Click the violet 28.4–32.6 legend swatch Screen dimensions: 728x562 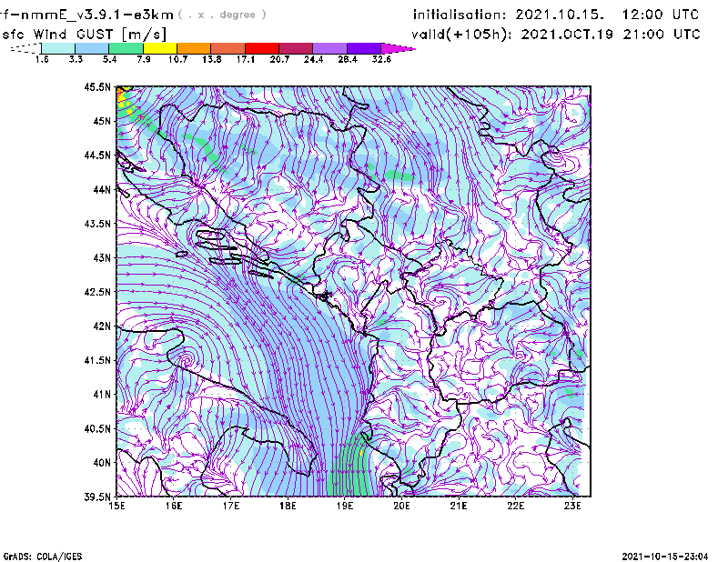point(364,48)
